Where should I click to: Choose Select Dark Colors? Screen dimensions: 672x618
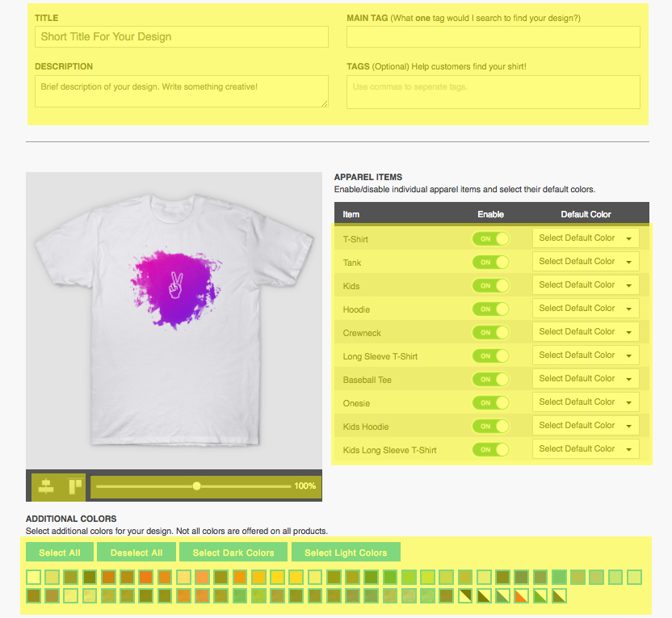click(233, 552)
